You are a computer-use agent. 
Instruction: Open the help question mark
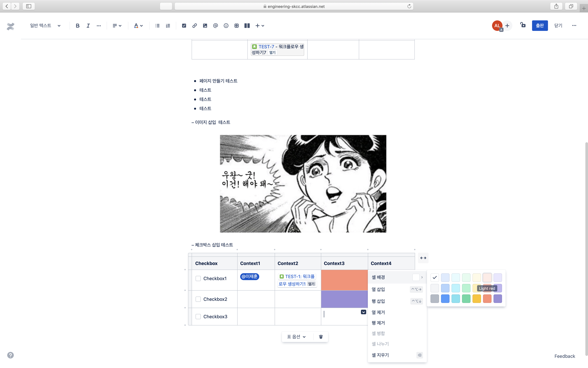tap(10, 355)
